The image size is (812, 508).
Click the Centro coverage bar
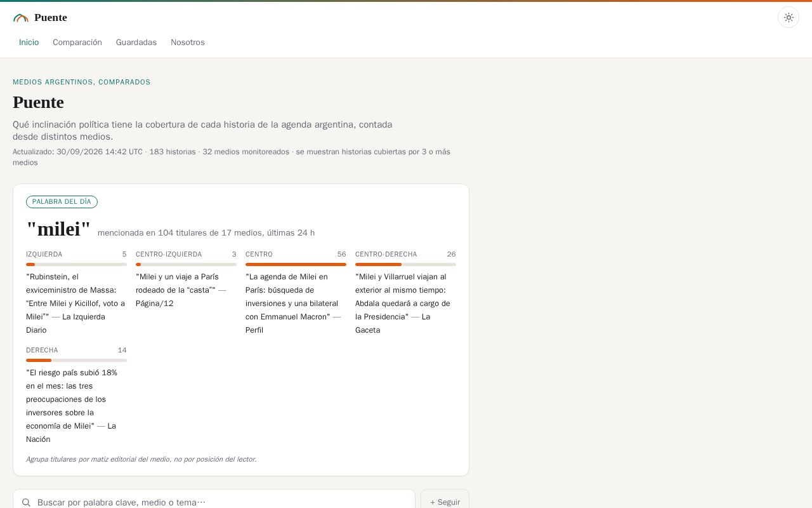coord(296,264)
